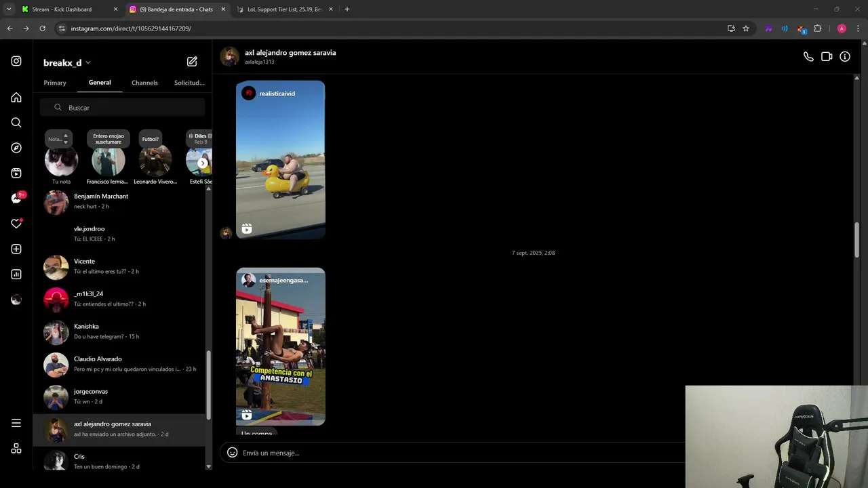Open Chrome tab search dropdown
The height and width of the screenshot is (488, 868).
(x=9, y=9)
